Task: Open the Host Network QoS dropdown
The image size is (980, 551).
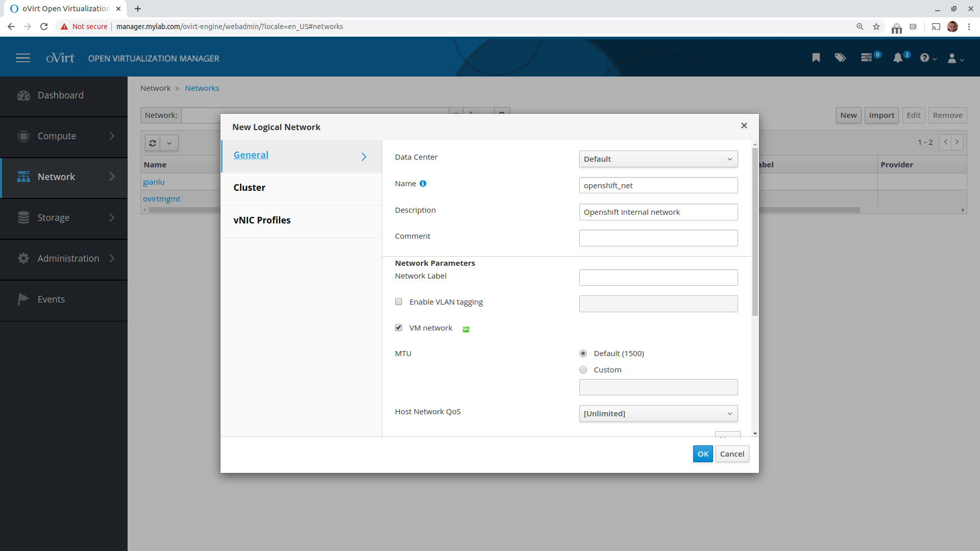Action: coord(658,414)
